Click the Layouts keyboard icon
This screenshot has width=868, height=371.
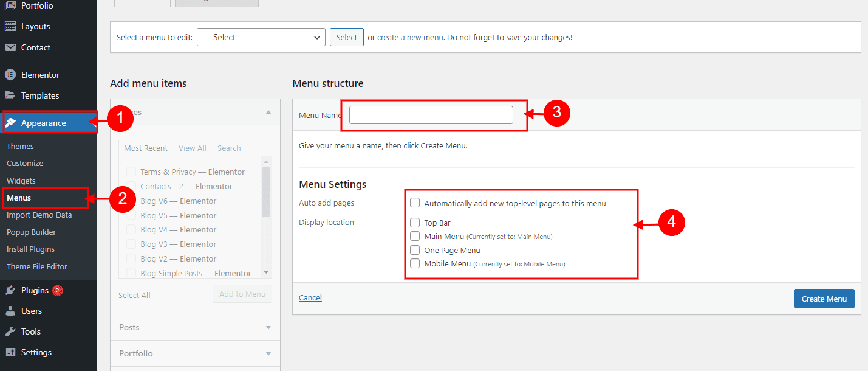tap(10, 27)
